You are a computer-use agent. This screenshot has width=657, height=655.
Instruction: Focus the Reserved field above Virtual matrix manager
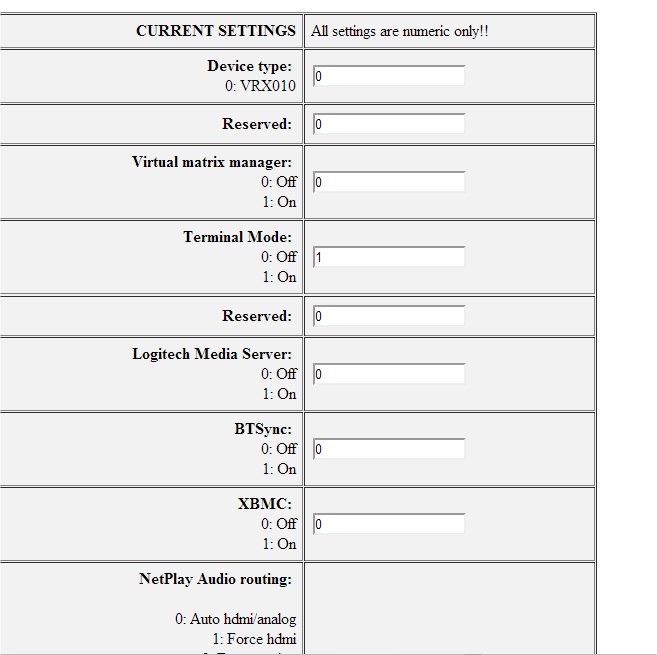pyautogui.click(x=389, y=124)
